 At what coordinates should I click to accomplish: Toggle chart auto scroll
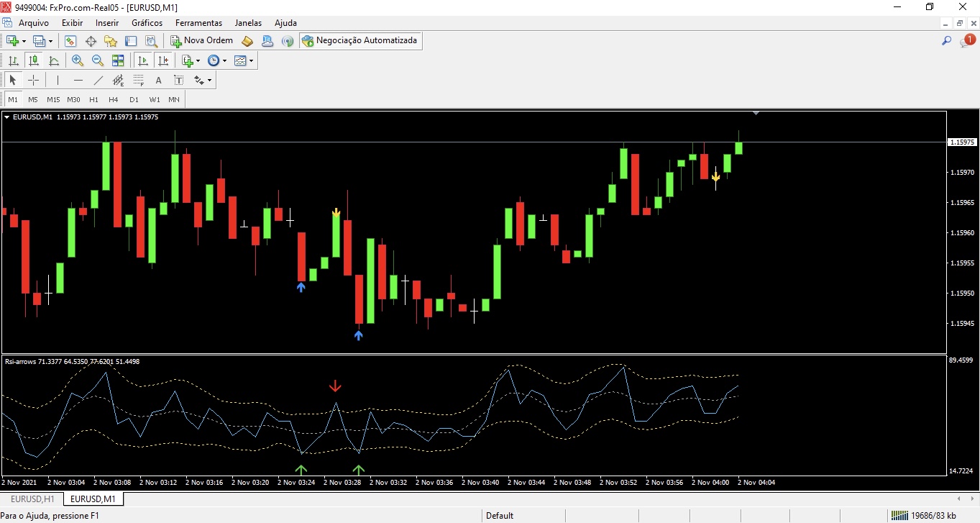tap(143, 60)
